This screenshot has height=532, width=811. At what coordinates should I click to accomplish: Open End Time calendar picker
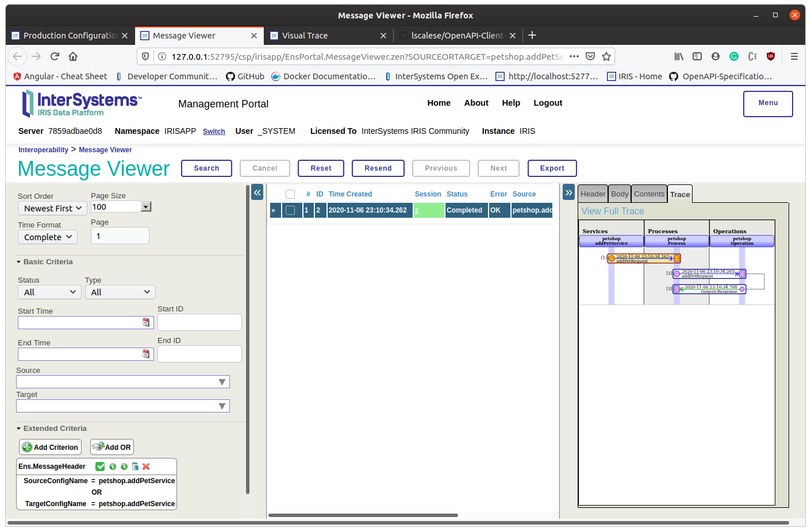146,354
